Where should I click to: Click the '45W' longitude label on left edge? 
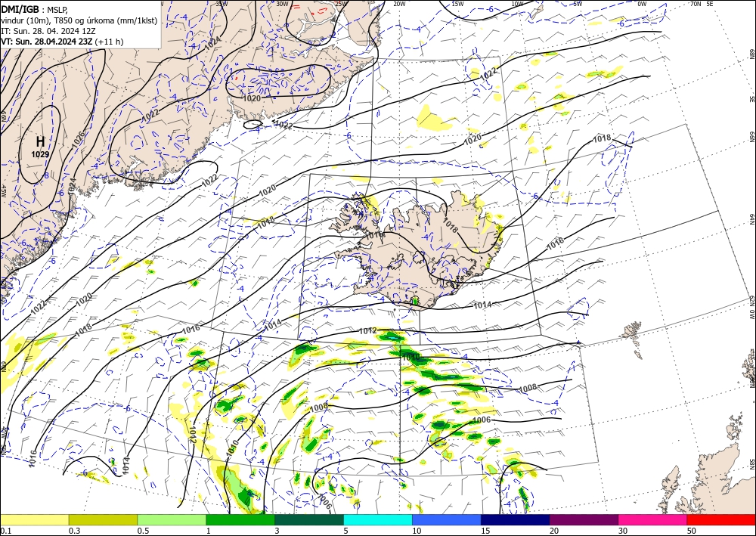[4, 191]
